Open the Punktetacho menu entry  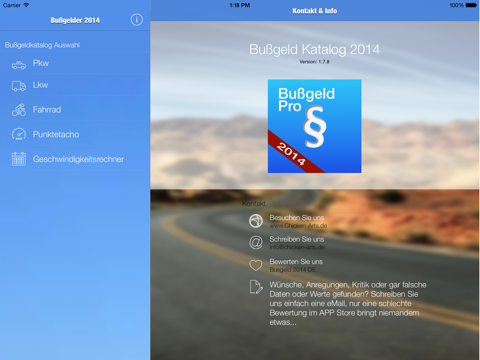75,134
